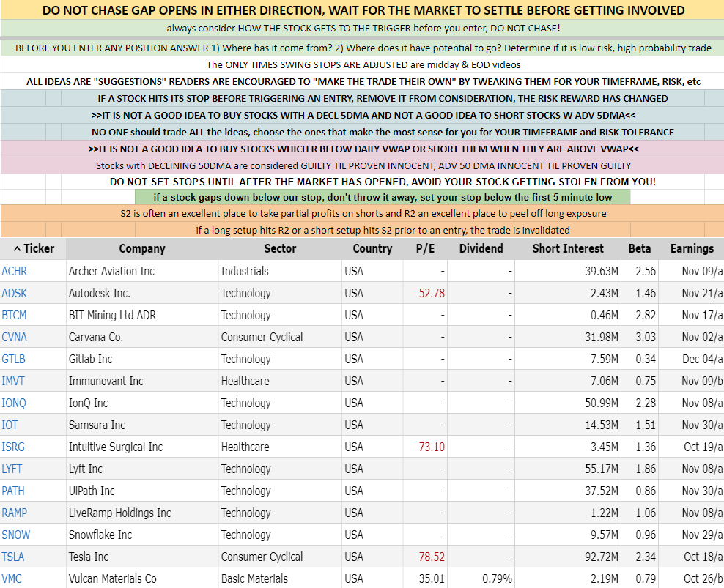This screenshot has width=724, height=588.
Task: Sort table by Company column header
Action: tap(142, 248)
